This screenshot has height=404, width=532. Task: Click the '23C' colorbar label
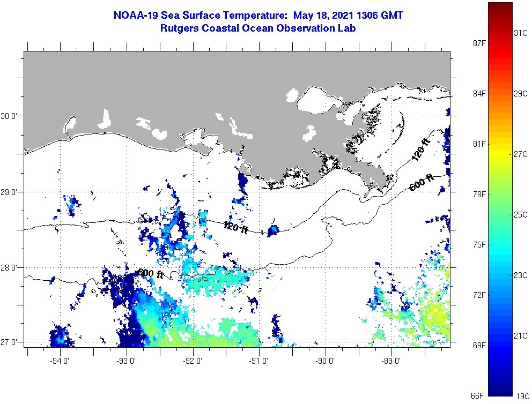520,275
